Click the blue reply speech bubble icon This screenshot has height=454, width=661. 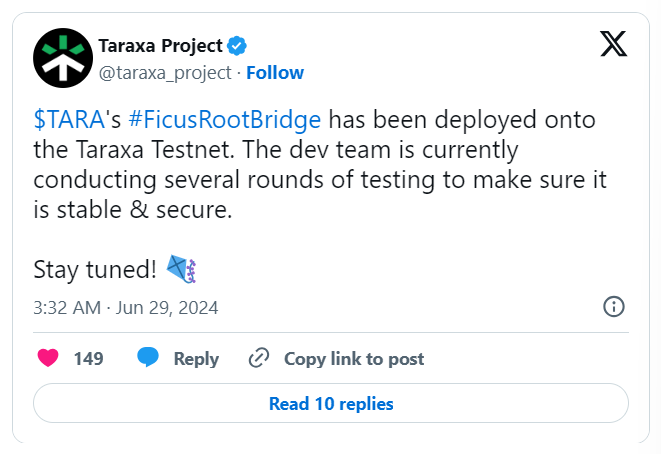[148, 357]
